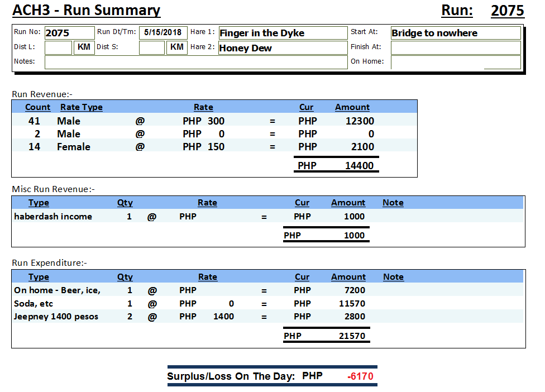Click the Note header in Misc Run Revenue
Screen dimensions: 545x392
[393, 203]
